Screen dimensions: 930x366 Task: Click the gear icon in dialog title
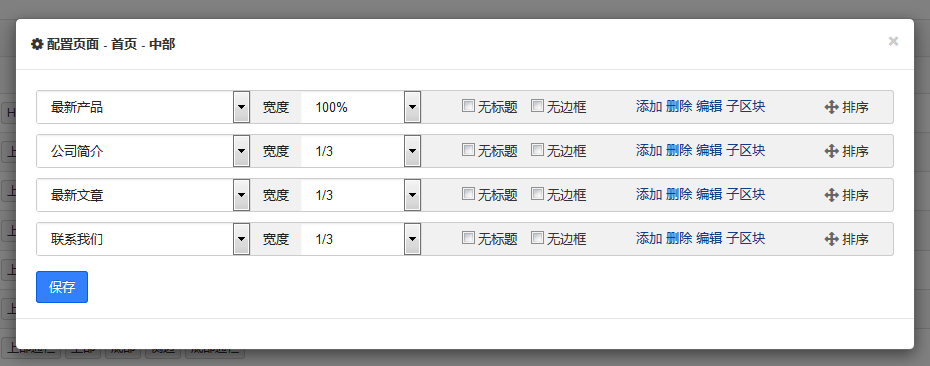click(37, 44)
